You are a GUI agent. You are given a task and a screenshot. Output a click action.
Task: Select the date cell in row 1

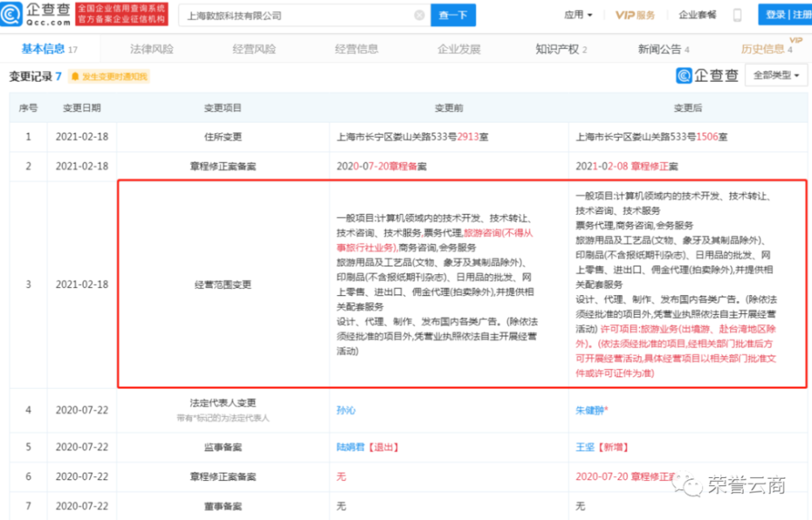[82, 137]
